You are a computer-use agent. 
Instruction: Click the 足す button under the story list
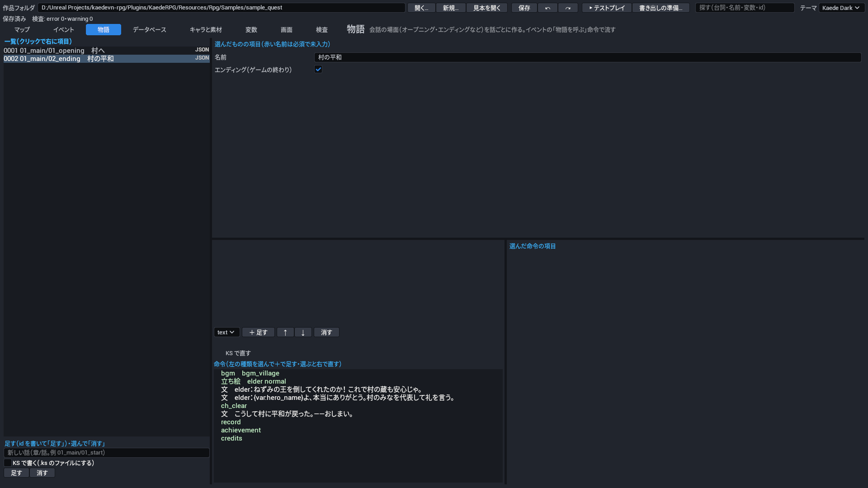(16, 473)
